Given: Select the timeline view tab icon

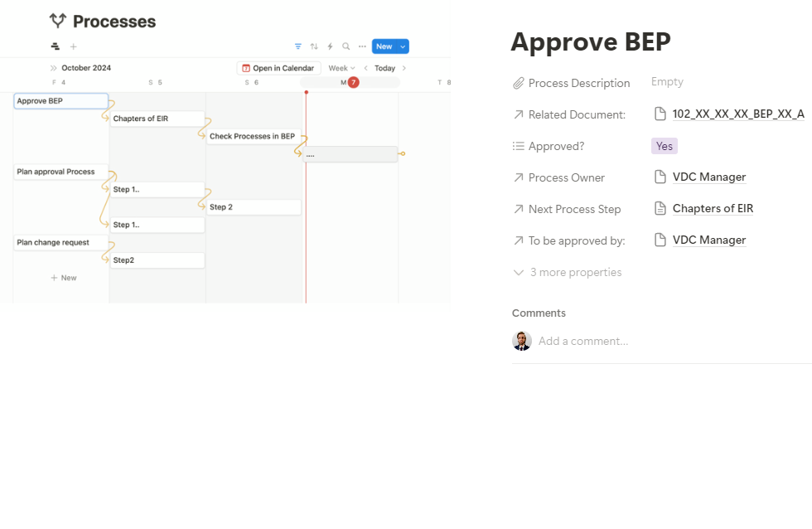Looking at the screenshot, I should coord(56,46).
